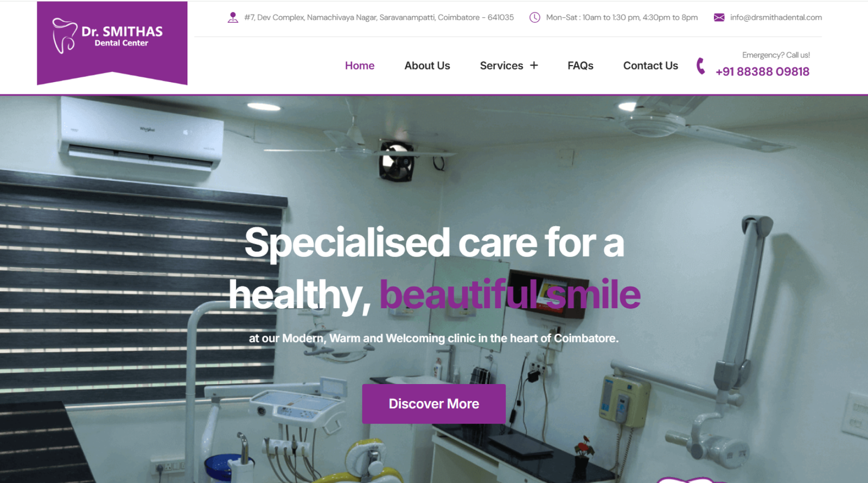
Task: Click the 'beautiful smile' purple headline text
Action: pyautogui.click(x=510, y=294)
